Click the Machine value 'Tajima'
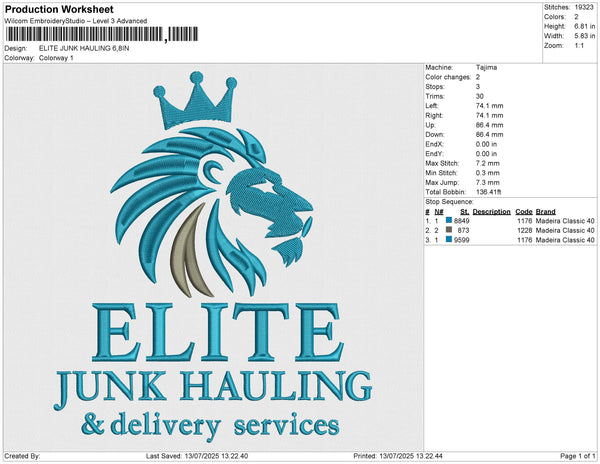The height and width of the screenshot is (464, 600). pos(486,67)
